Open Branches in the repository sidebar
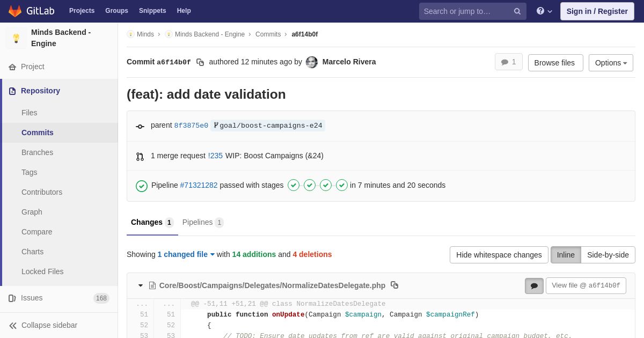 (x=37, y=152)
